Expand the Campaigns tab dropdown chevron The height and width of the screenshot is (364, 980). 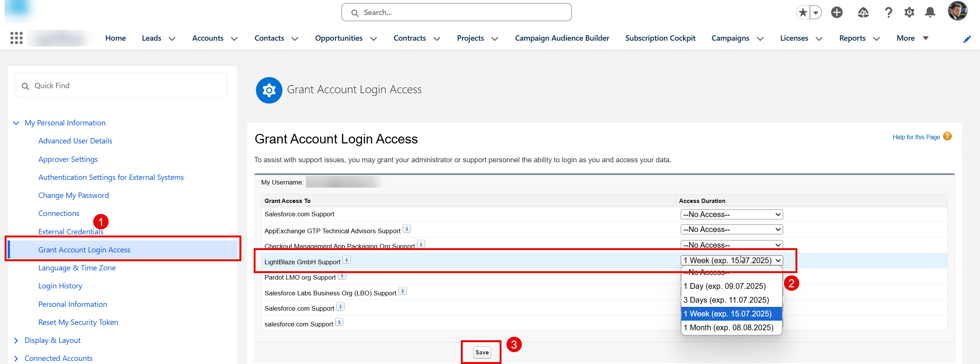761,39
